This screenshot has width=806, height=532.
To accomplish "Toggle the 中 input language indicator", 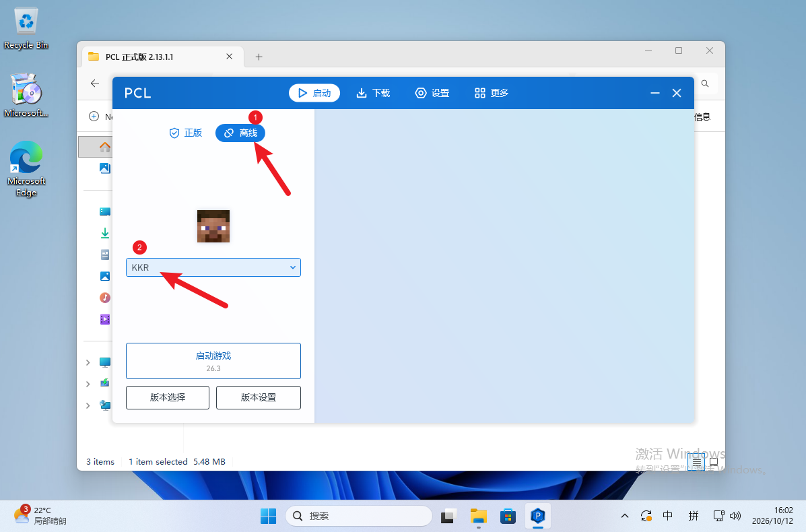I will click(668, 516).
